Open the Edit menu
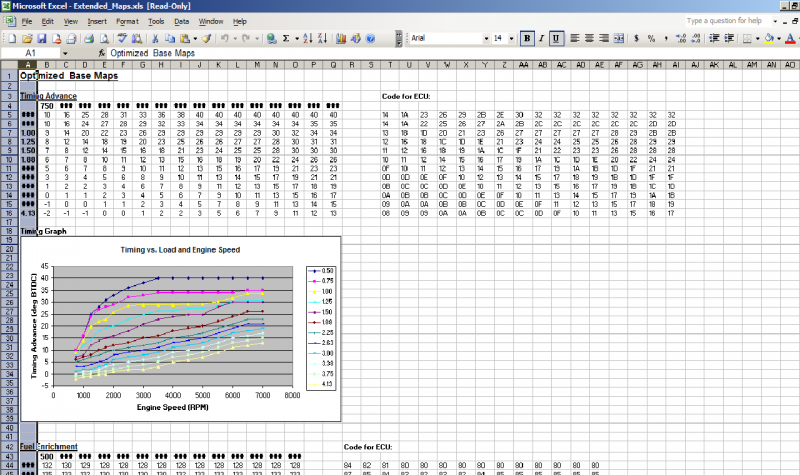 pyautogui.click(x=47, y=21)
